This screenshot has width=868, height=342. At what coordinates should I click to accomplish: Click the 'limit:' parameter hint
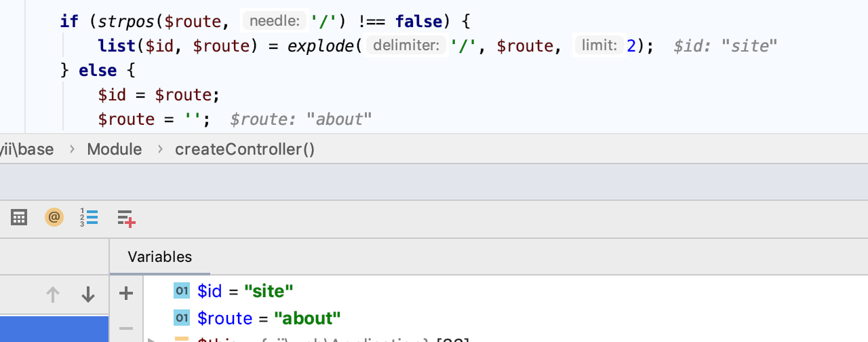click(598, 46)
